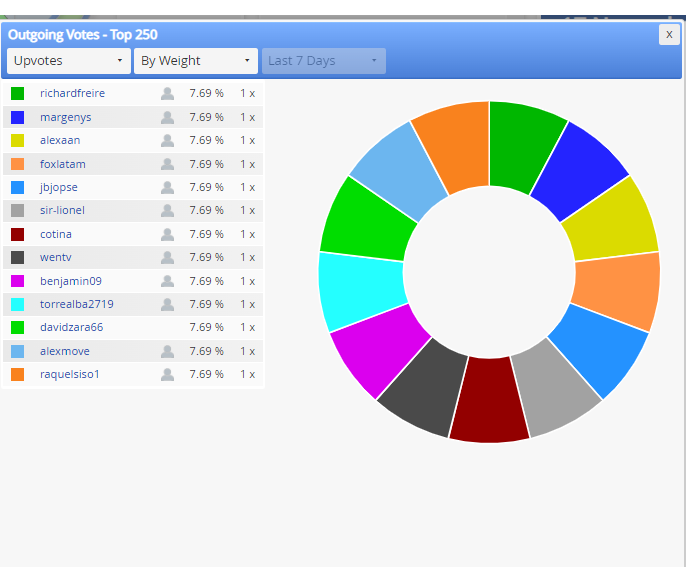Click the person icon beside margenys

(x=167, y=117)
